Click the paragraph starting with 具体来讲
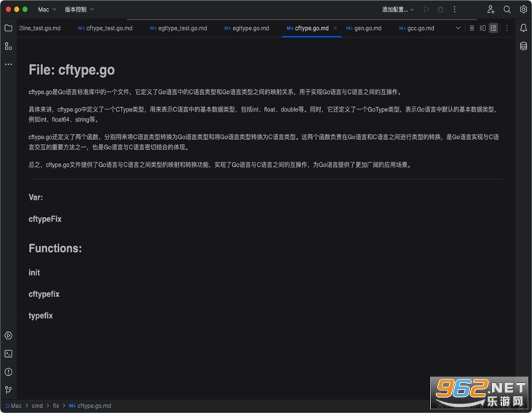Image resolution: width=532 pixels, height=413 pixels. pyautogui.click(x=263, y=114)
